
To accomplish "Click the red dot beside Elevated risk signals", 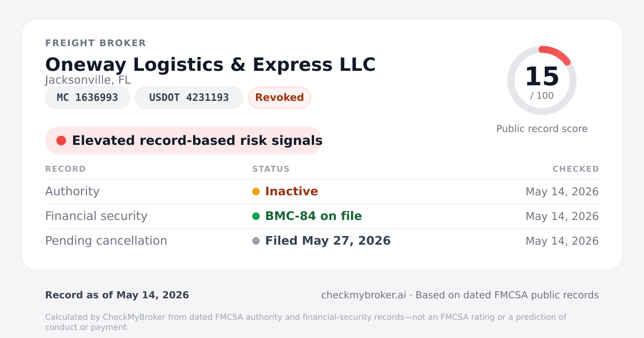I will (x=61, y=141).
